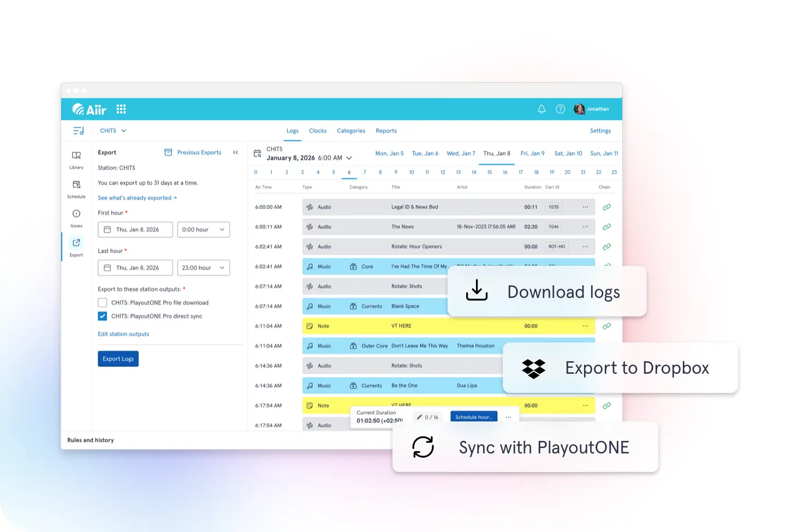Viewport: 786px width, 532px height.
Task: Open the apps grid next to the Aiir logo
Action: (121, 109)
